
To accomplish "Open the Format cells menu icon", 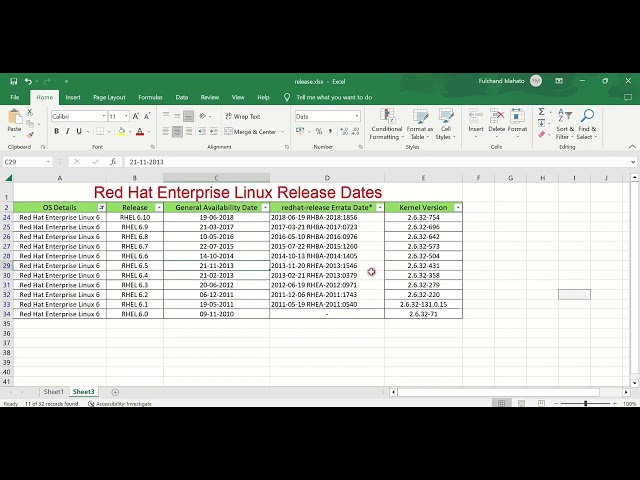I will [x=517, y=116].
